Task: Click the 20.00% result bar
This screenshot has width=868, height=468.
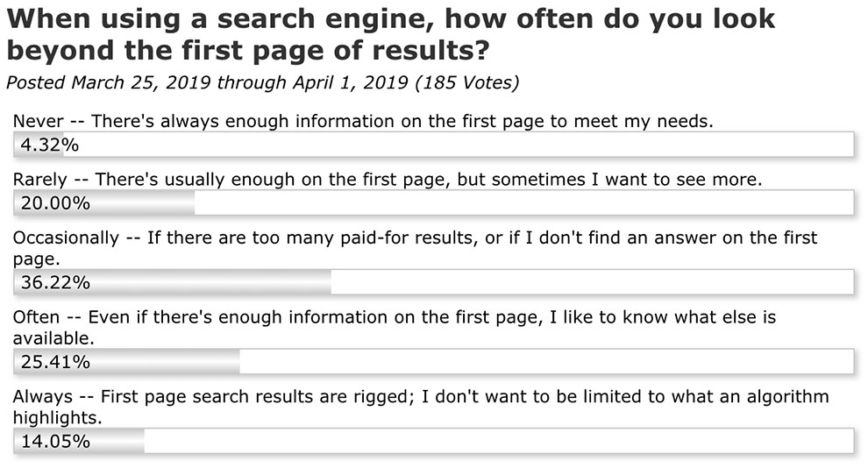Action: coord(433,203)
